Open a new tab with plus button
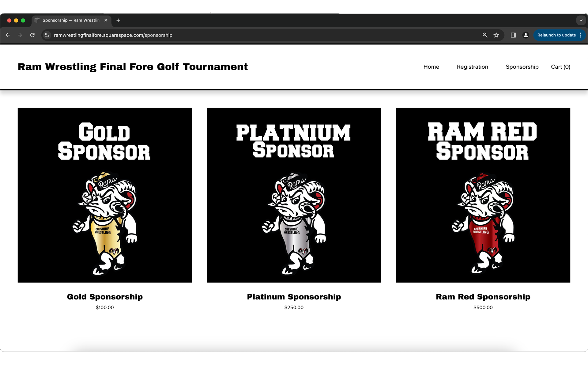The image size is (588, 381). pyautogui.click(x=118, y=20)
